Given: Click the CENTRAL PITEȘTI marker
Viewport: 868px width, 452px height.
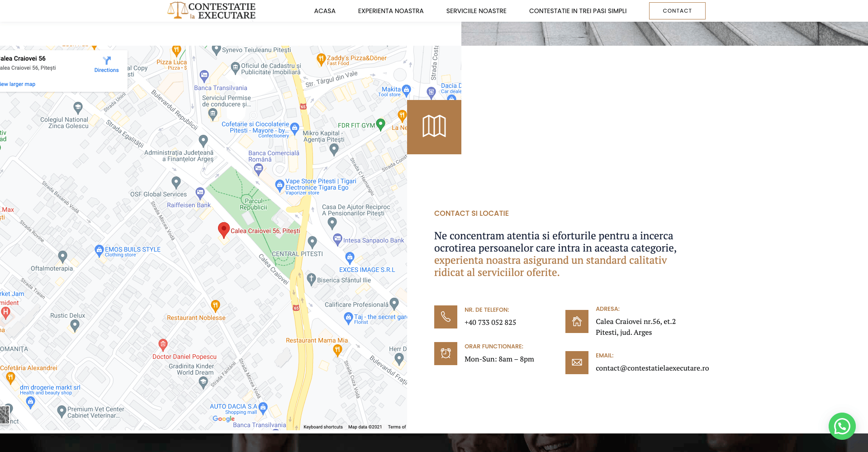Looking at the screenshot, I should (x=312, y=243).
